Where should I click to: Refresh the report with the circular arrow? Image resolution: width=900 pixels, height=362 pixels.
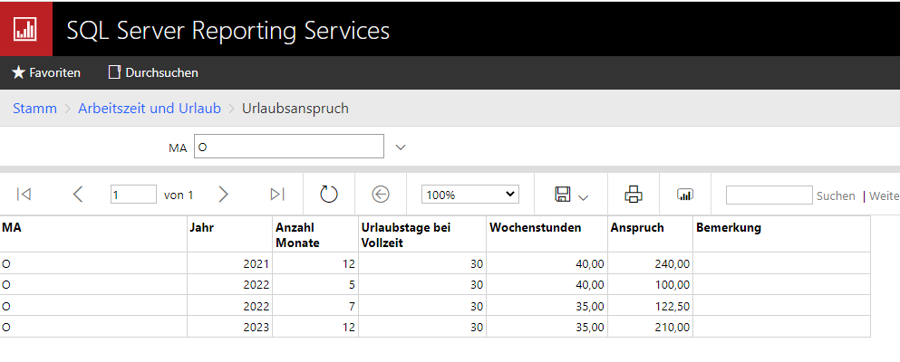click(x=329, y=194)
